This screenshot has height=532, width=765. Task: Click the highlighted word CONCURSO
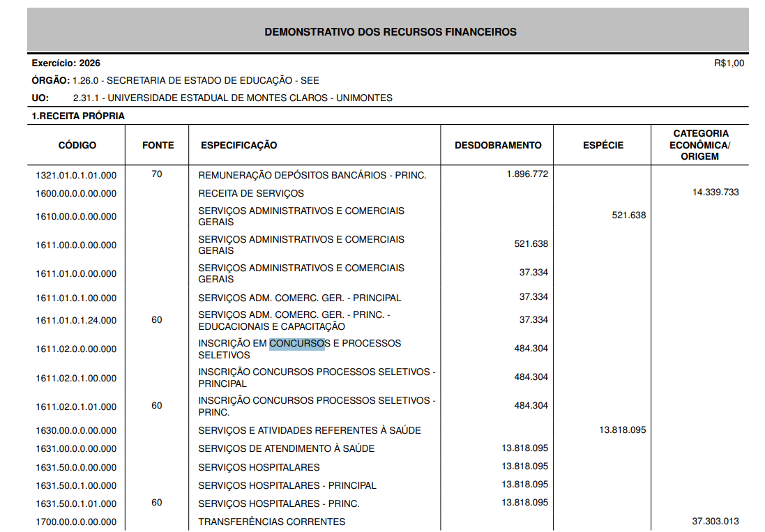tap(297, 343)
